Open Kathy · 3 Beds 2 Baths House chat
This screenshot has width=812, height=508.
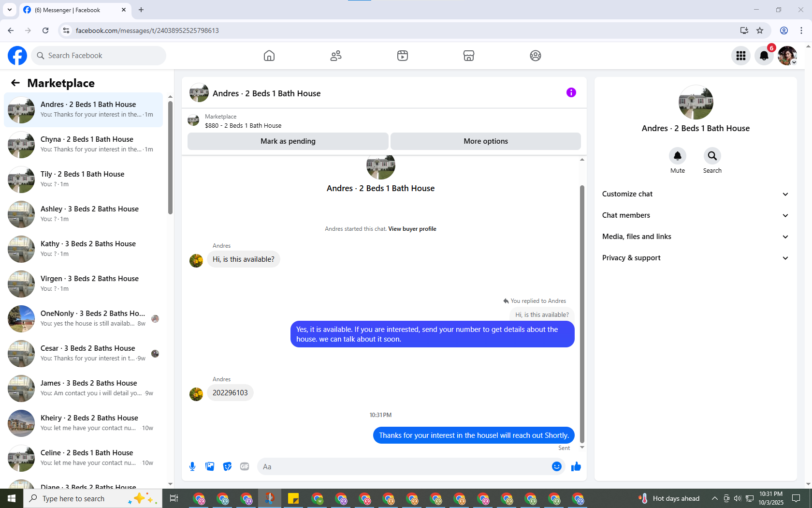(83, 249)
